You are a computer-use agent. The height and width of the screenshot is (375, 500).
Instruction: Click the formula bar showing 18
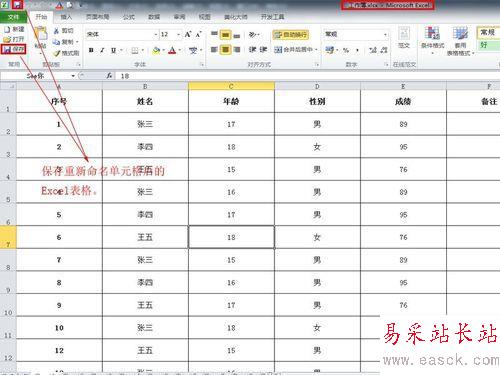point(307,76)
